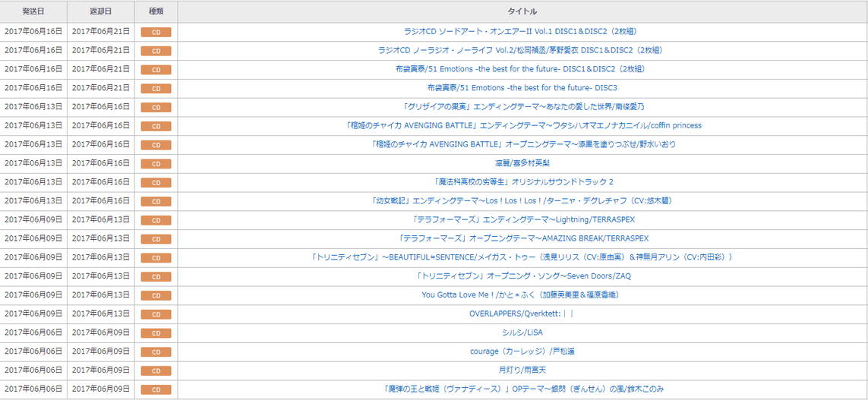Image resolution: width=868 pixels, height=400 pixels.
Task: Select ship date in Seven Doors/ZAQ row
Action: tap(33, 276)
